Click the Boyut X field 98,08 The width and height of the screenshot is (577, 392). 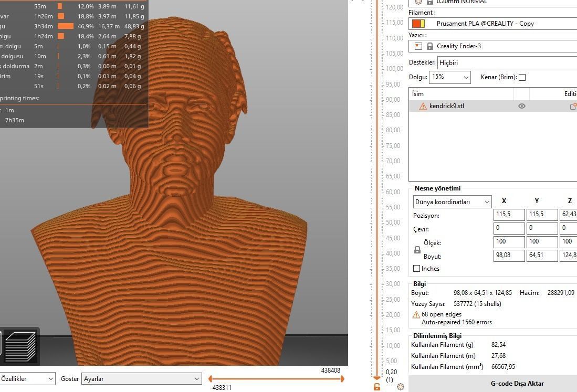pyautogui.click(x=509, y=255)
